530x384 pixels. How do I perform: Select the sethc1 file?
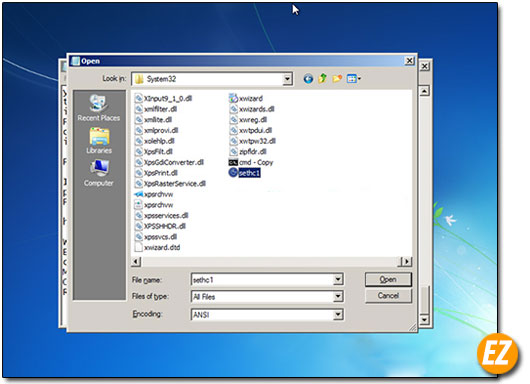click(x=245, y=173)
